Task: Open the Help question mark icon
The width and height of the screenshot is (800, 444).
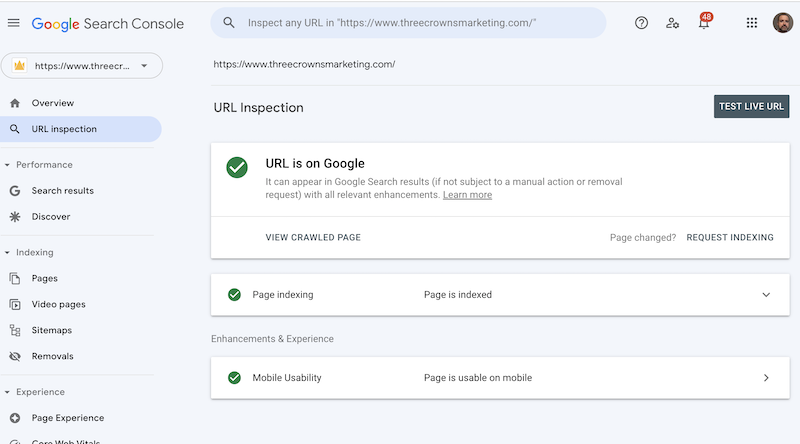Action: [641, 22]
